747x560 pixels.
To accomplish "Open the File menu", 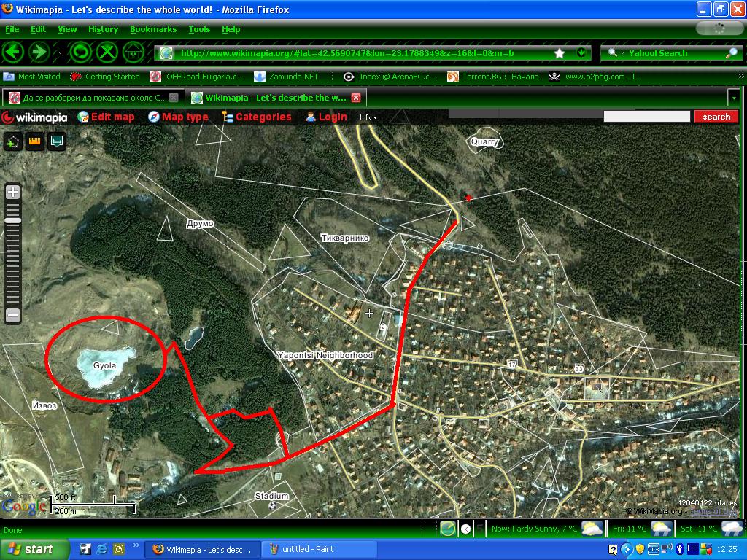I will [x=12, y=29].
